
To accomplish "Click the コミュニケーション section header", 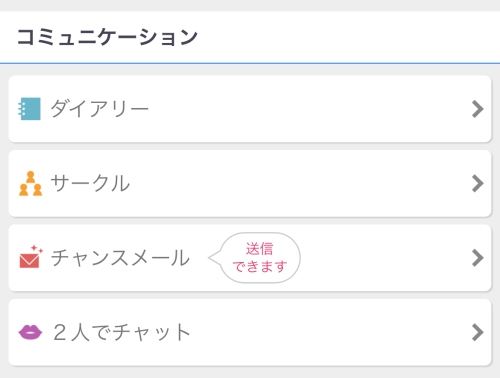I will (x=107, y=37).
